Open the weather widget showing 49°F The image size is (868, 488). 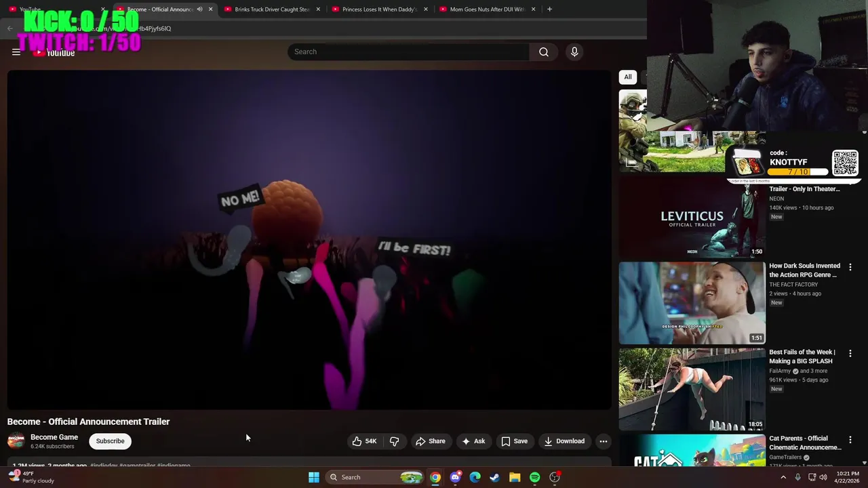(31, 477)
